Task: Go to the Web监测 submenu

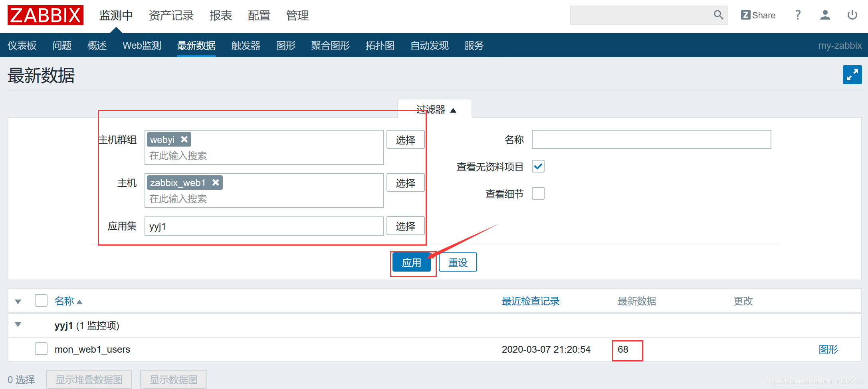Action: pos(142,46)
